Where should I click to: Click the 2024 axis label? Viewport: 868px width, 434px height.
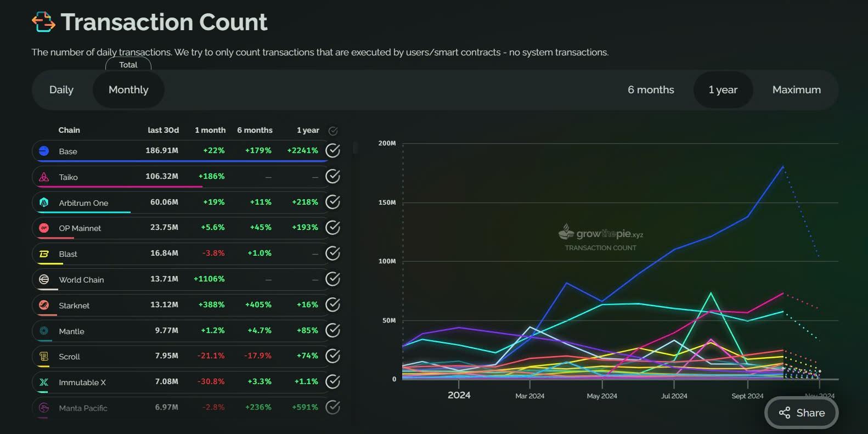(459, 395)
